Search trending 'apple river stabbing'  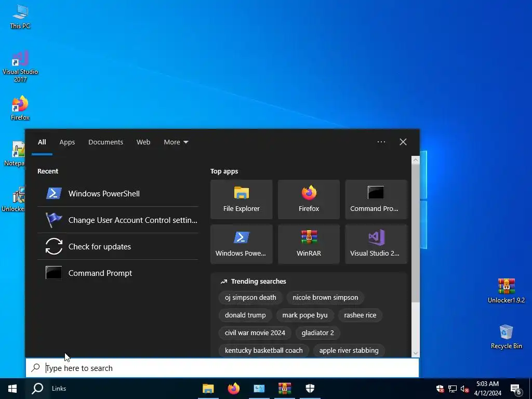(349, 351)
